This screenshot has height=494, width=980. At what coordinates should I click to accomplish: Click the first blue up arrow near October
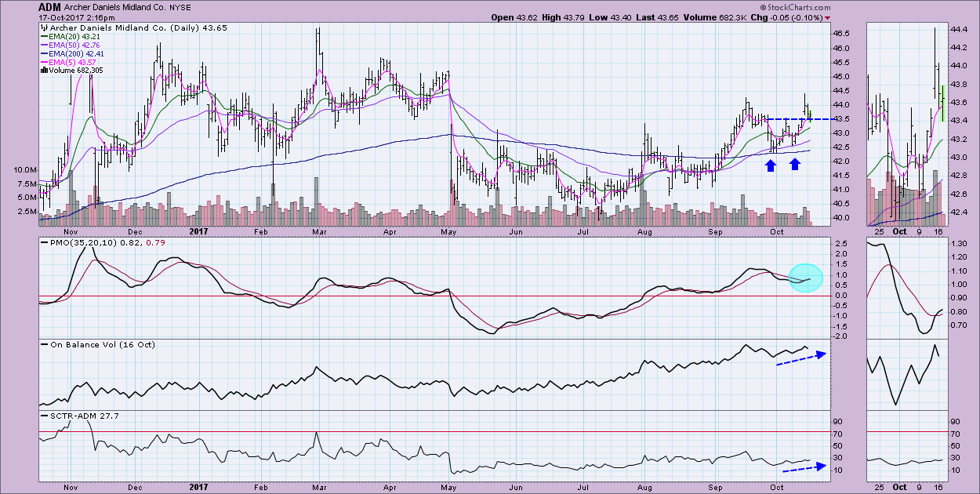[771, 165]
